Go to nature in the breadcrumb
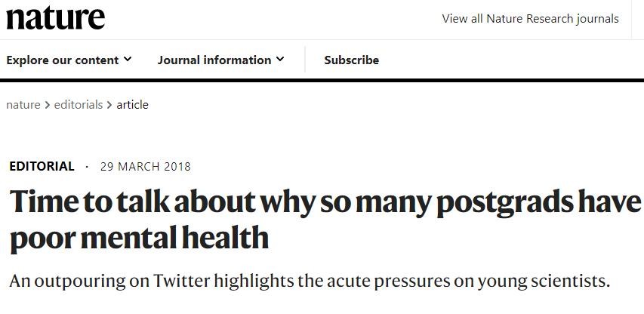The image size is (644, 314). 23,105
